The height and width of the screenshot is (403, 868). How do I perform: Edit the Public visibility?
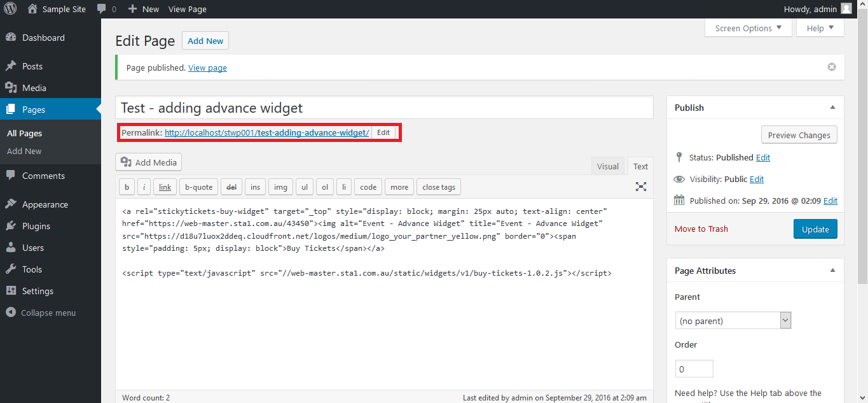757,179
